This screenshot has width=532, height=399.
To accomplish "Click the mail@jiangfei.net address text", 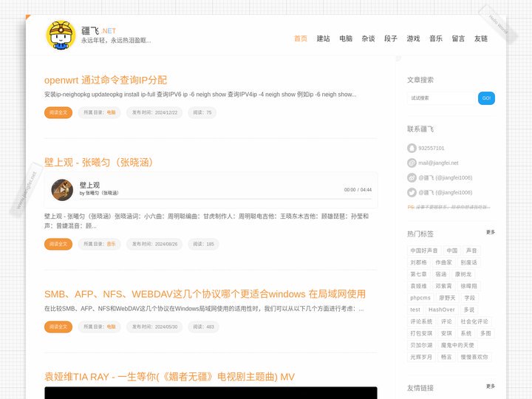I will point(438,163).
